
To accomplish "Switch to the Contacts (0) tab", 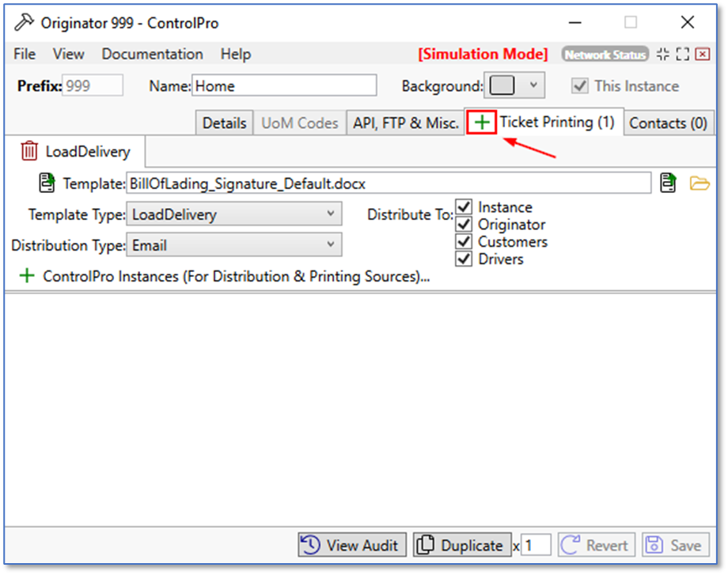I will click(668, 123).
